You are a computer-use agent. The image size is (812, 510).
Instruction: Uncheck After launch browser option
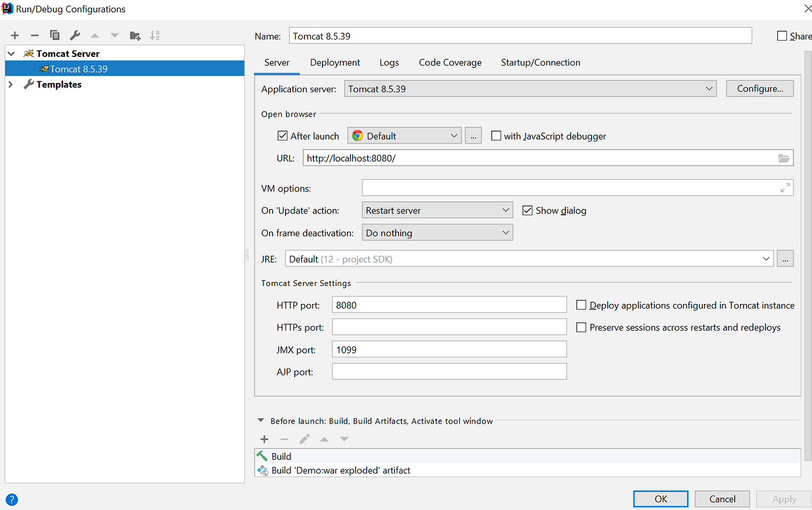[282, 136]
